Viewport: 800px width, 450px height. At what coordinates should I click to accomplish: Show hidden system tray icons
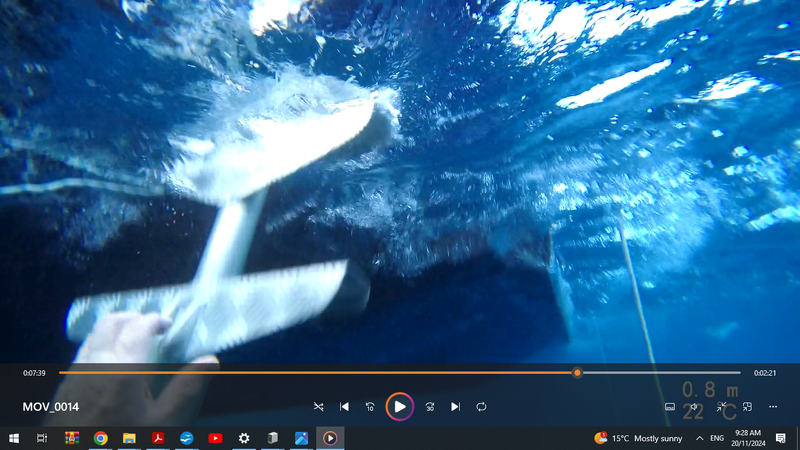point(699,438)
